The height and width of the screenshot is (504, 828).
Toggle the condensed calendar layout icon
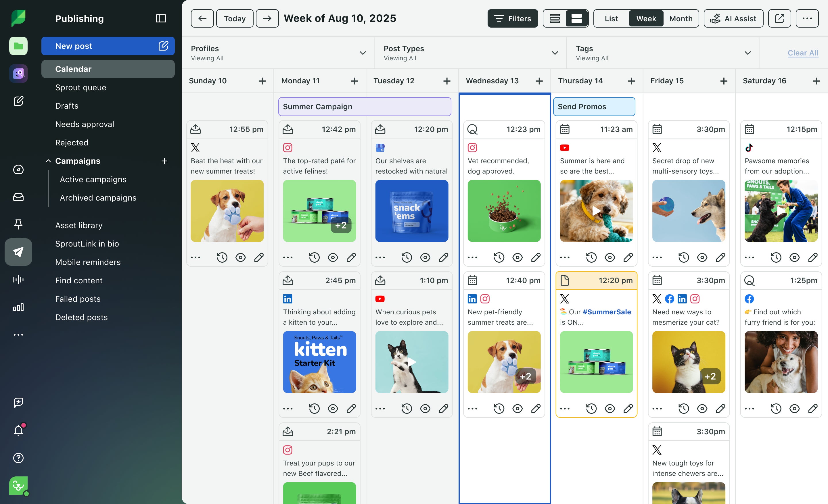click(555, 18)
